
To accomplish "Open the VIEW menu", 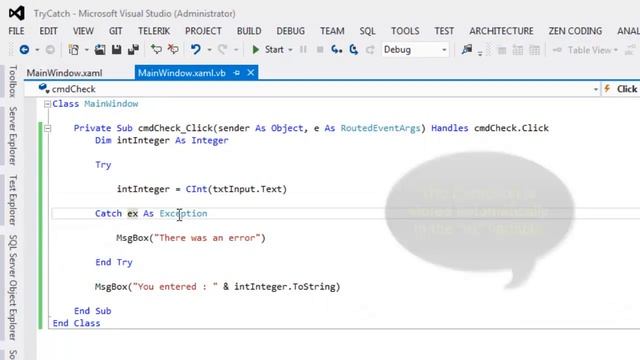I will 83,31.
